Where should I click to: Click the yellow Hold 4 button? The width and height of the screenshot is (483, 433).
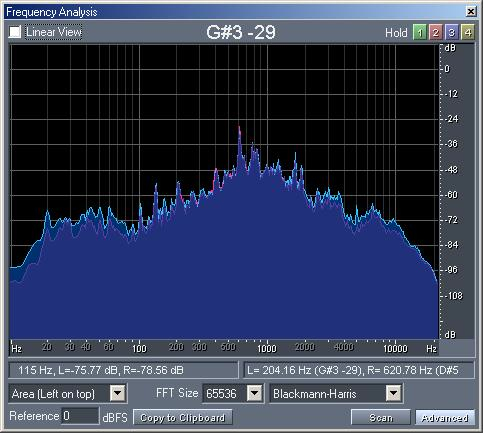pos(468,33)
